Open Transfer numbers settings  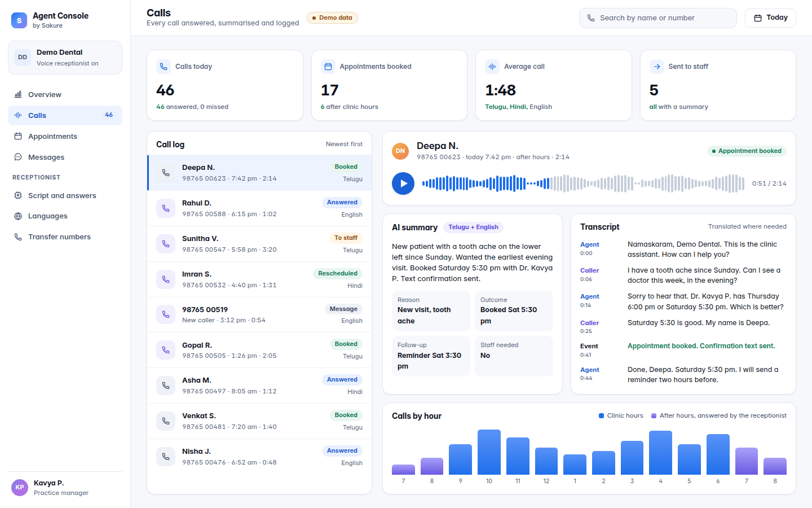pos(65,237)
